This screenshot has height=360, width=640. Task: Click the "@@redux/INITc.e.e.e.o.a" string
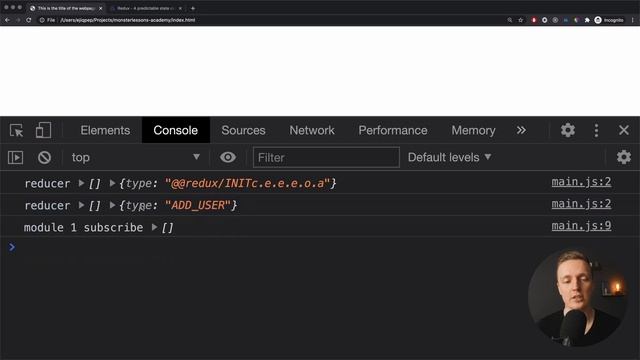(247, 183)
